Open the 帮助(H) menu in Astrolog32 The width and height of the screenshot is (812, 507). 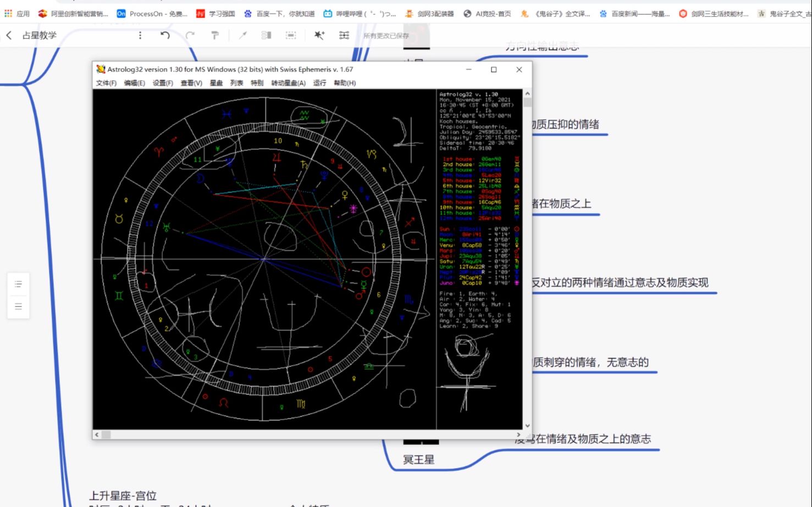(345, 83)
